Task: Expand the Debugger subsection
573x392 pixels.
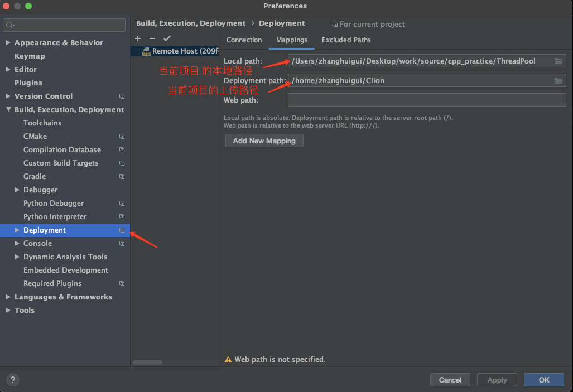Action: [x=17, y=190]
